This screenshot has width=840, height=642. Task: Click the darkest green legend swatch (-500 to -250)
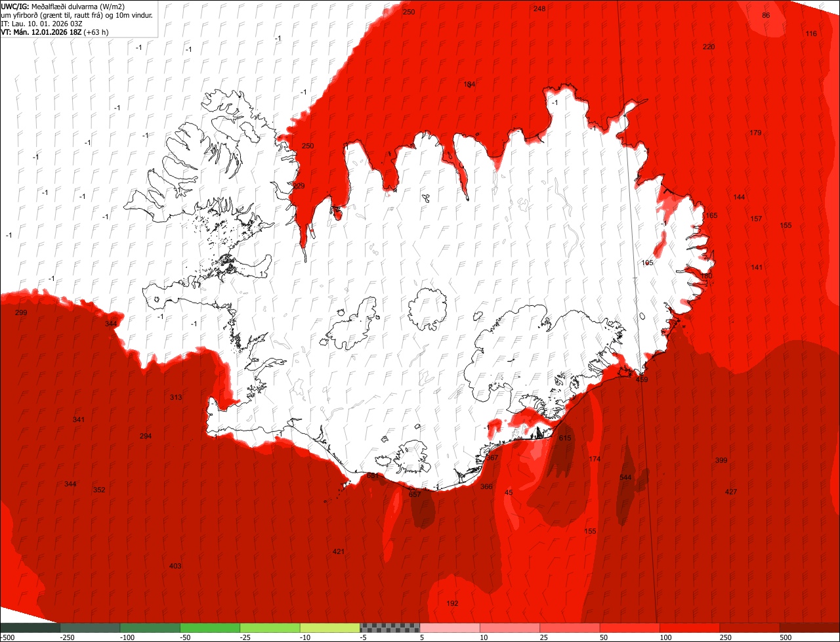[x=30, y=628]
